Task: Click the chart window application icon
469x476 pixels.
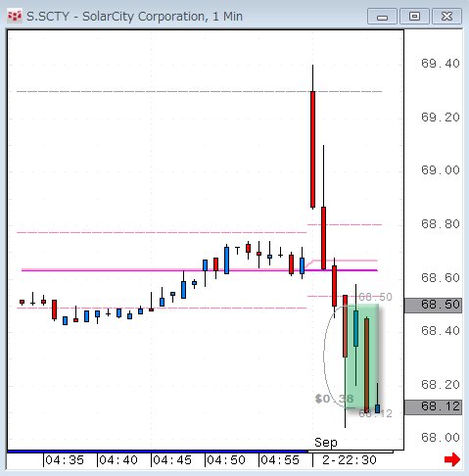Action: (15, 16)
